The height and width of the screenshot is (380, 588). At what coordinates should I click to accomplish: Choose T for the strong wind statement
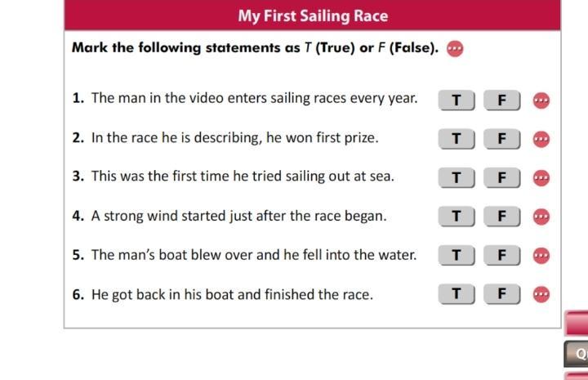click(x=457, y=217)
